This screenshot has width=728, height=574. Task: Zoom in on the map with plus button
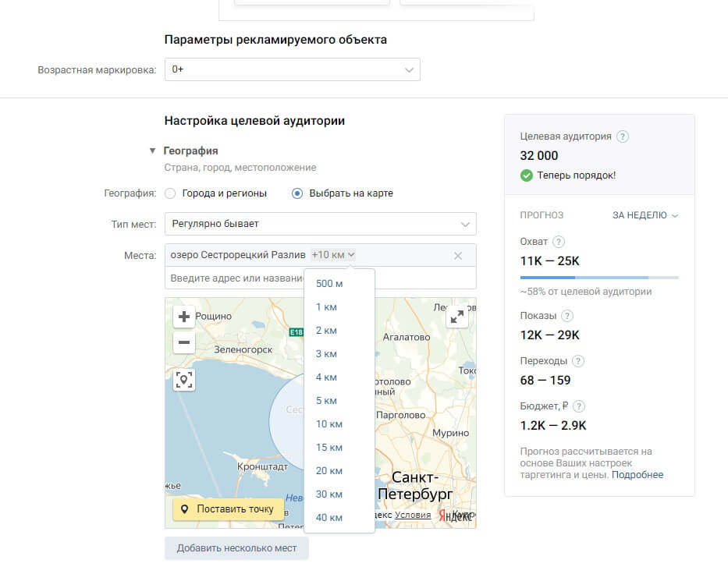click(184, 317)
